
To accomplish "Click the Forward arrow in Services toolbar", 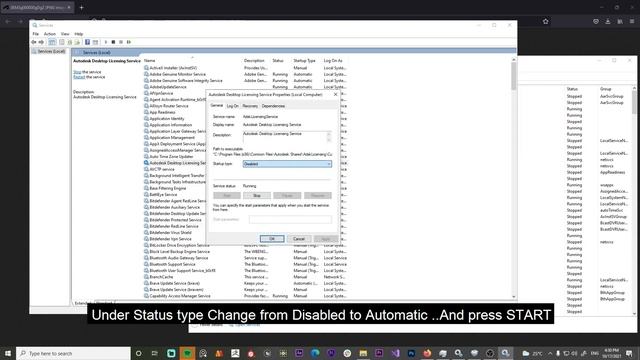I will [41, 42].
